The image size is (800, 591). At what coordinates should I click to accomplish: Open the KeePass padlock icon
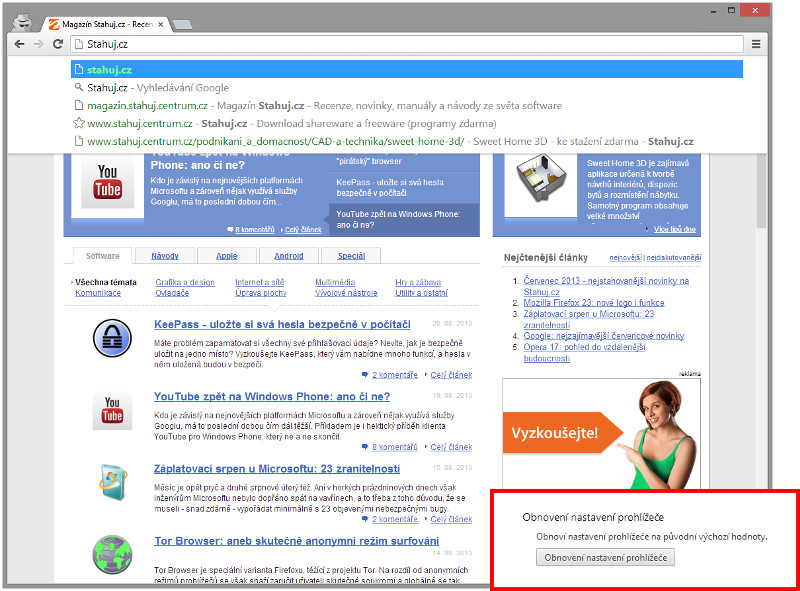(112, 338)
